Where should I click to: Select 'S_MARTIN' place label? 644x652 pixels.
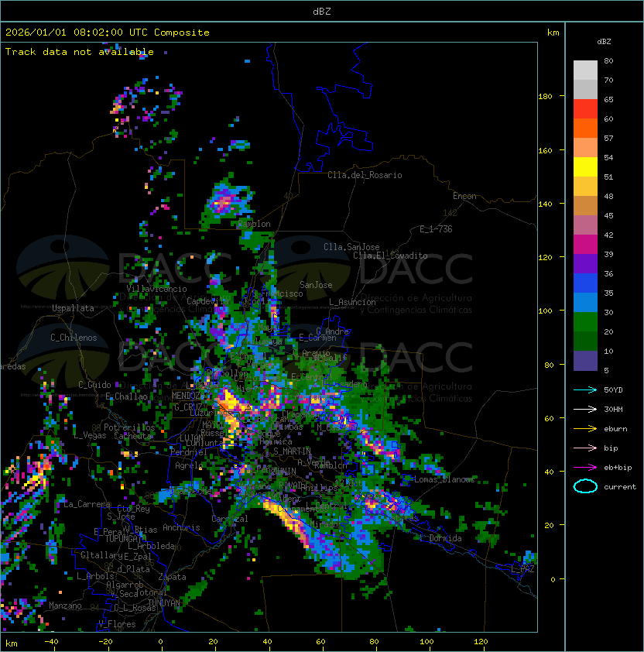[292, 451]
